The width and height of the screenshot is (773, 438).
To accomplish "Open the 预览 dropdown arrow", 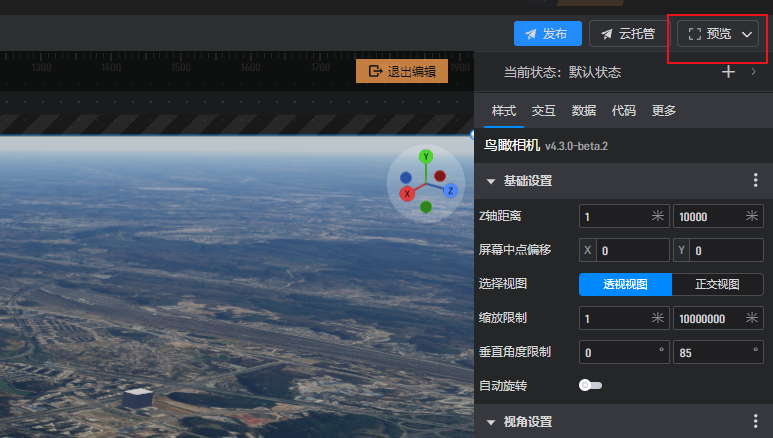I will point(748,34).
